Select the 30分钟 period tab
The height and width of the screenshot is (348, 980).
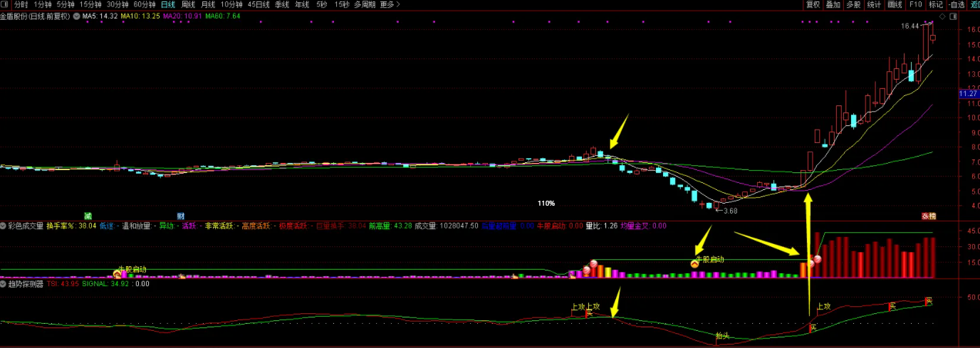coord(118,4)
